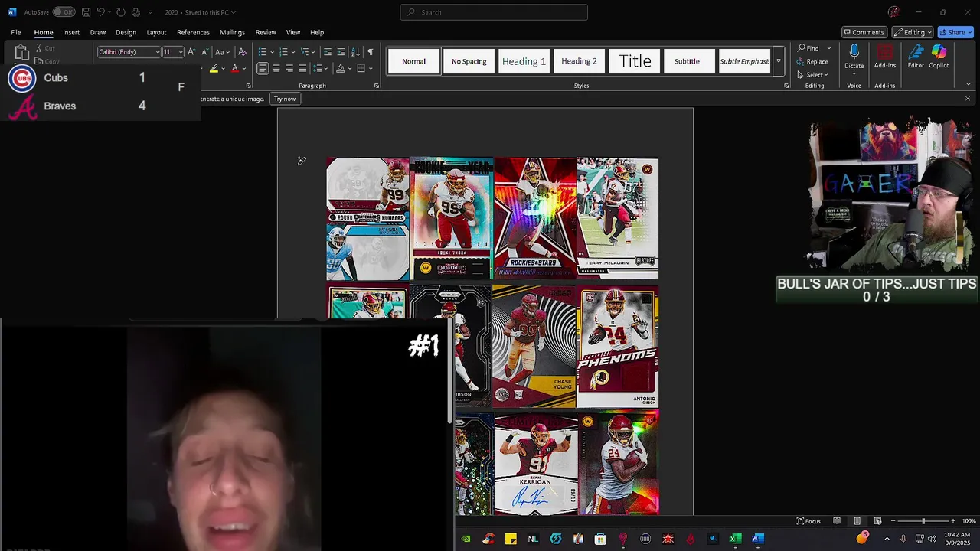Select Align Right
980x551 pixels.
pyautogui.click(x=289, y=68)
